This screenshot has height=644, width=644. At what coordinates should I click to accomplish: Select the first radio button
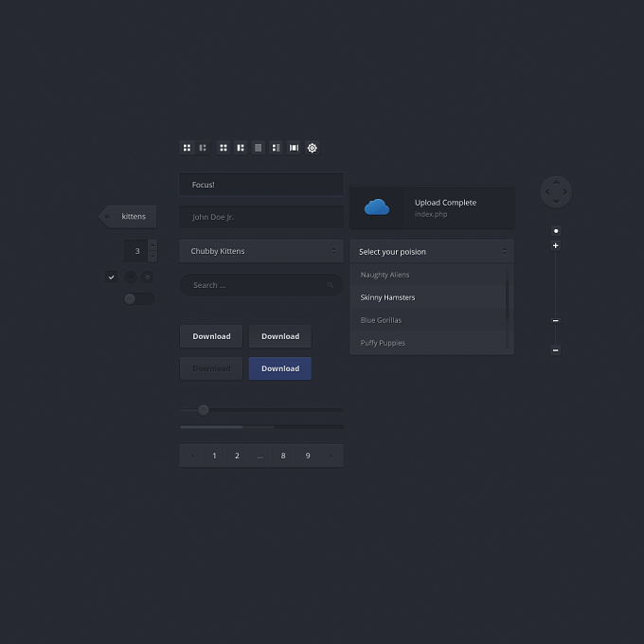(x=131, y=277)
